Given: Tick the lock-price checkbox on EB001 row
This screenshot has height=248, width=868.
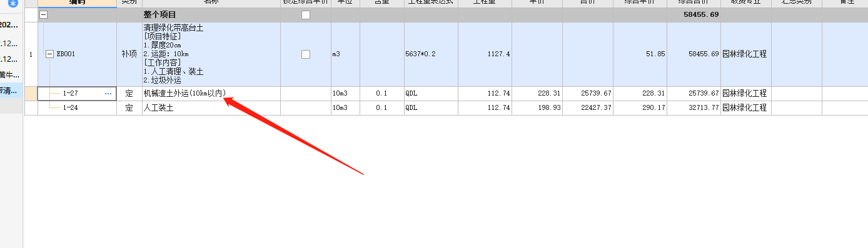Looking at the screenshot, I should pos(306,54).
